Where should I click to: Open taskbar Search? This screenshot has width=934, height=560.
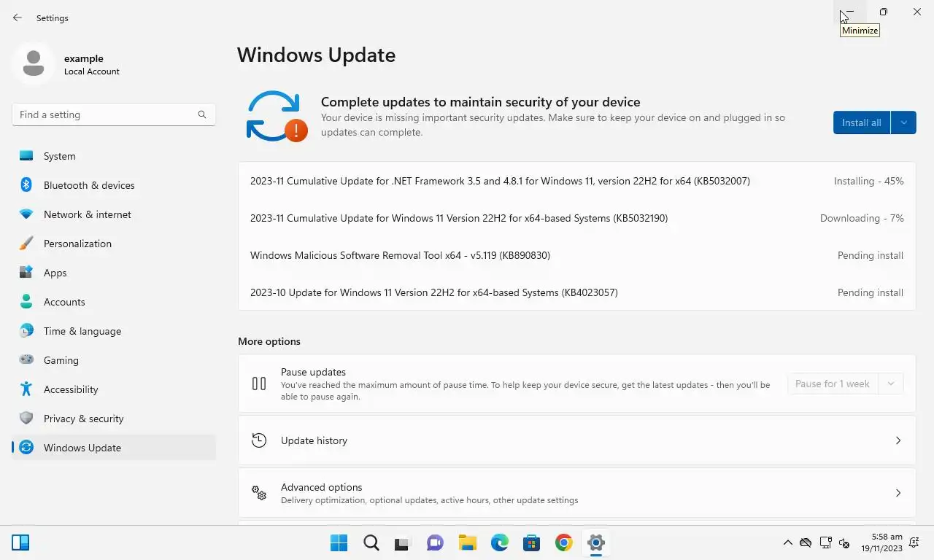tap(371, 542)
